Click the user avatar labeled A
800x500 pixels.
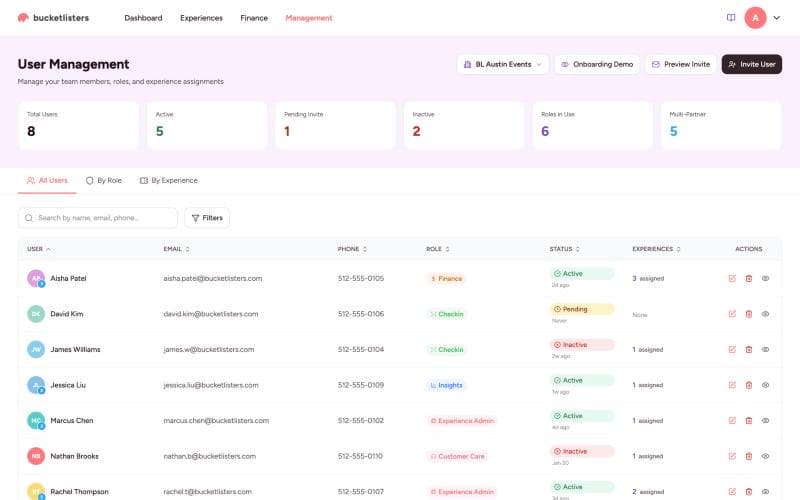(x=755, y=18)
